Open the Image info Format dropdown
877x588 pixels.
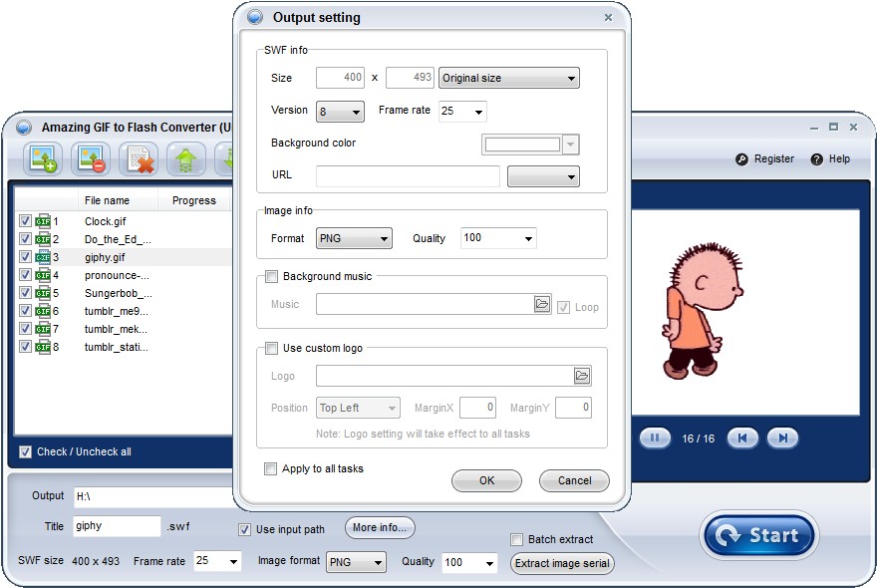(x=354, y=238)
